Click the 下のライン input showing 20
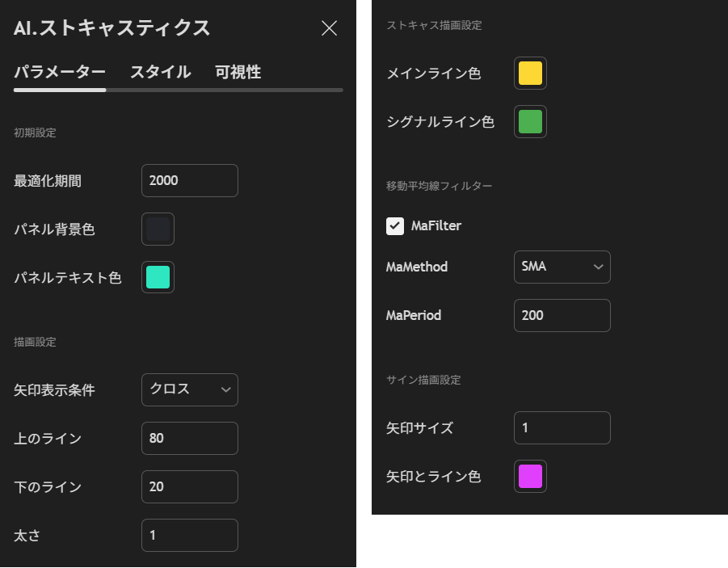 (189, 486)
